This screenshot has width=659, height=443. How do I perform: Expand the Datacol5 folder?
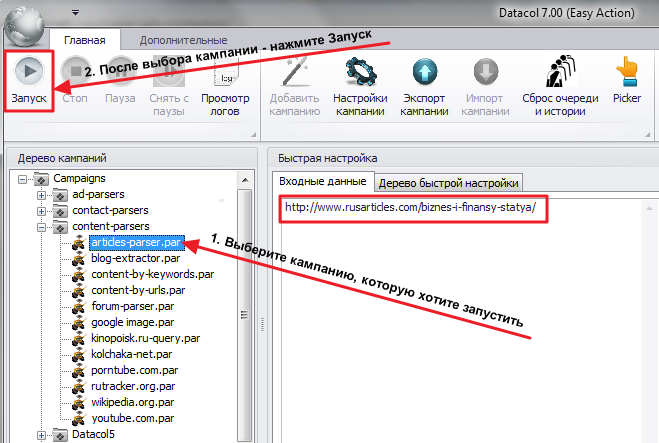coord(41,435)
